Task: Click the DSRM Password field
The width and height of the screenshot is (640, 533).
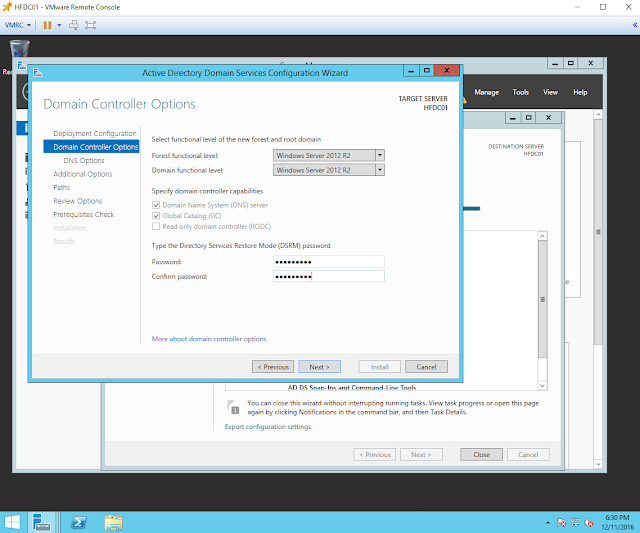Action: (x=329, y=262)
